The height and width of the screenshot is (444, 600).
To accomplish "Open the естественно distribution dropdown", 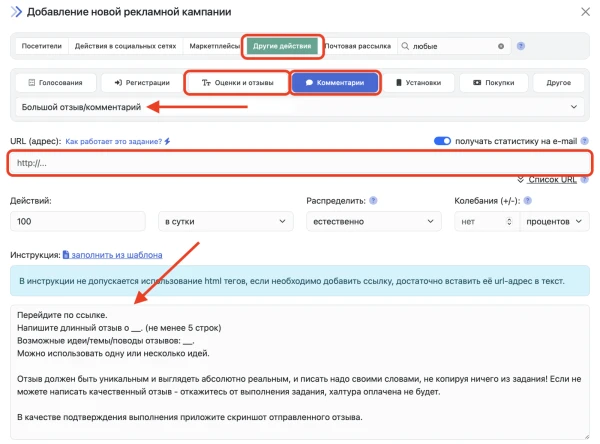I will (x=370, y=221).
